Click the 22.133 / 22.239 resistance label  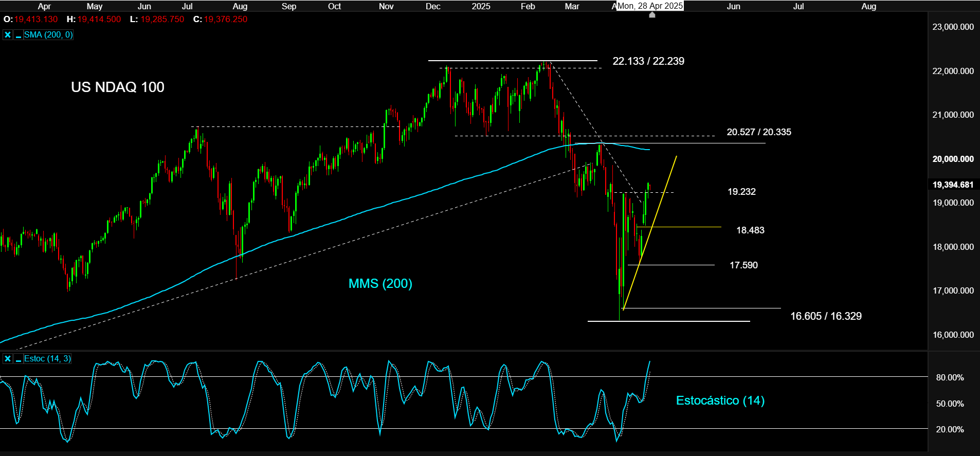tap(648, 61)
